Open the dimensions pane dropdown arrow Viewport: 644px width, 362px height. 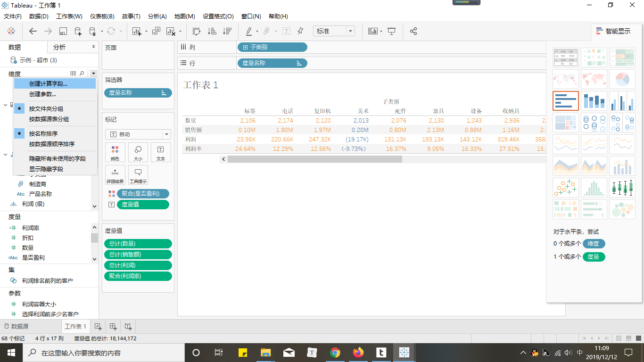tap(93, 73)
